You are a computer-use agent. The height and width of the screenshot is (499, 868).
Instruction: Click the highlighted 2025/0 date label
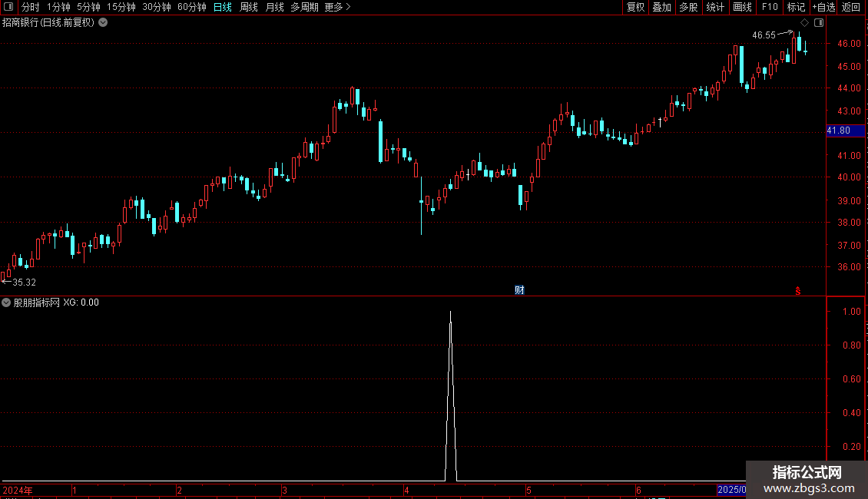pos(731,490)
